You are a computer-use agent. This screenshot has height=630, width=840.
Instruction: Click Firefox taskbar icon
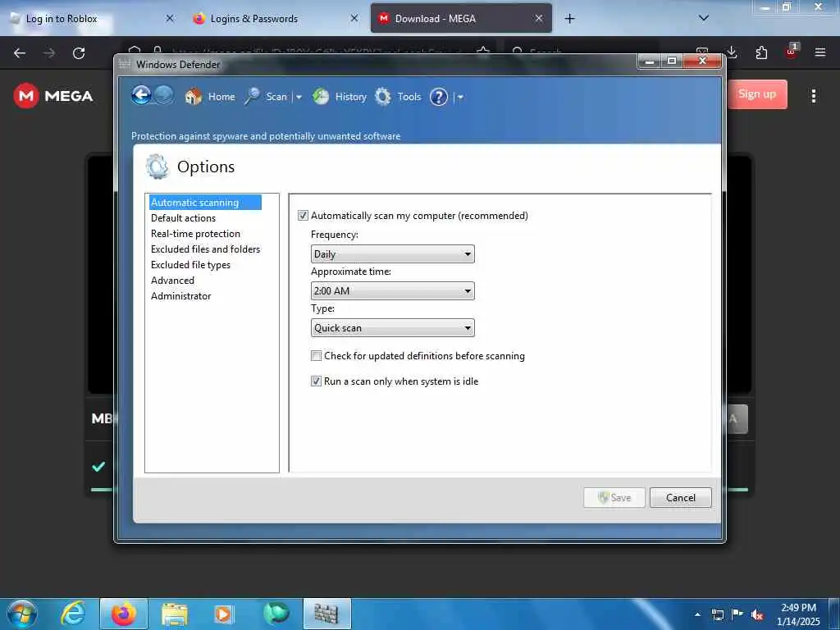coord(124,614)
